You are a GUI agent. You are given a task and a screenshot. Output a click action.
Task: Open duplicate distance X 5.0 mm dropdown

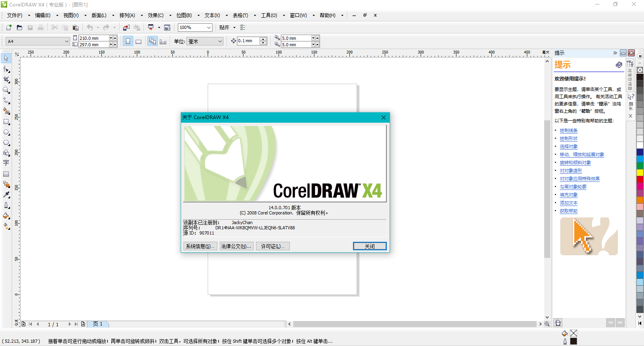pos(313,38)
